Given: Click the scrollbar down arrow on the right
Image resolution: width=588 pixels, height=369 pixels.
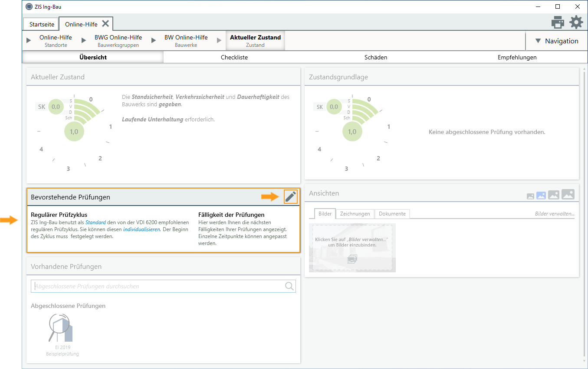Looking at the screenshot, I should [x=584, y=361].
